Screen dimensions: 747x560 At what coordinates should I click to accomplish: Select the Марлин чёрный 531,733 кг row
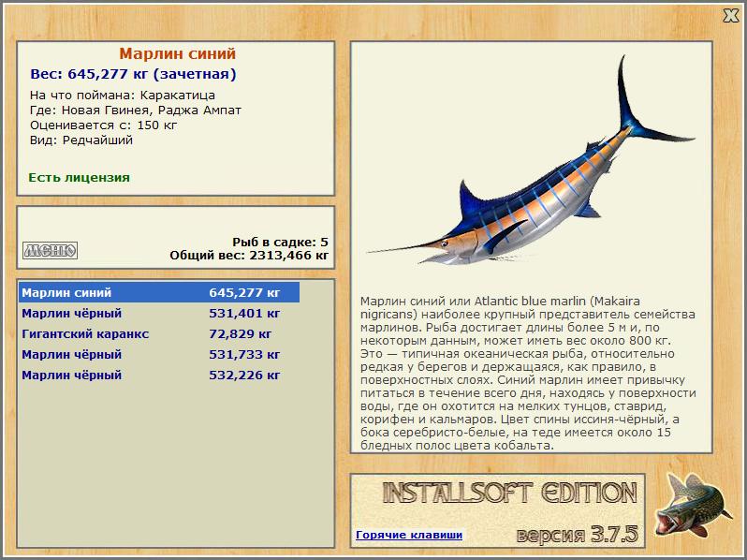pos(159,355)
